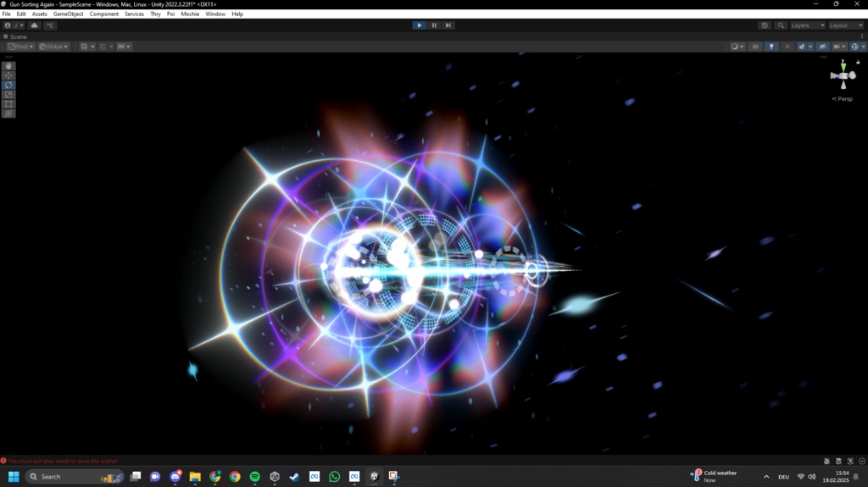Toggle 2D view mode

tap(755, 47)
